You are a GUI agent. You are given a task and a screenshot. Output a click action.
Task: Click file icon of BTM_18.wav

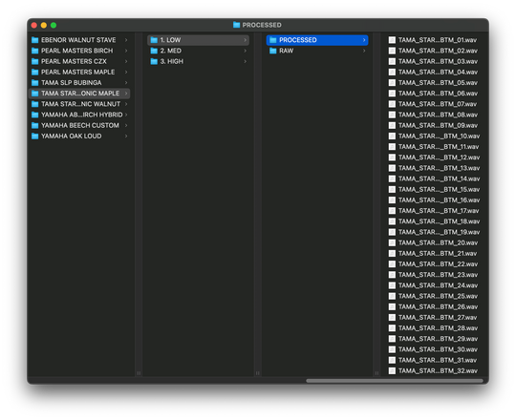[392, 221]
